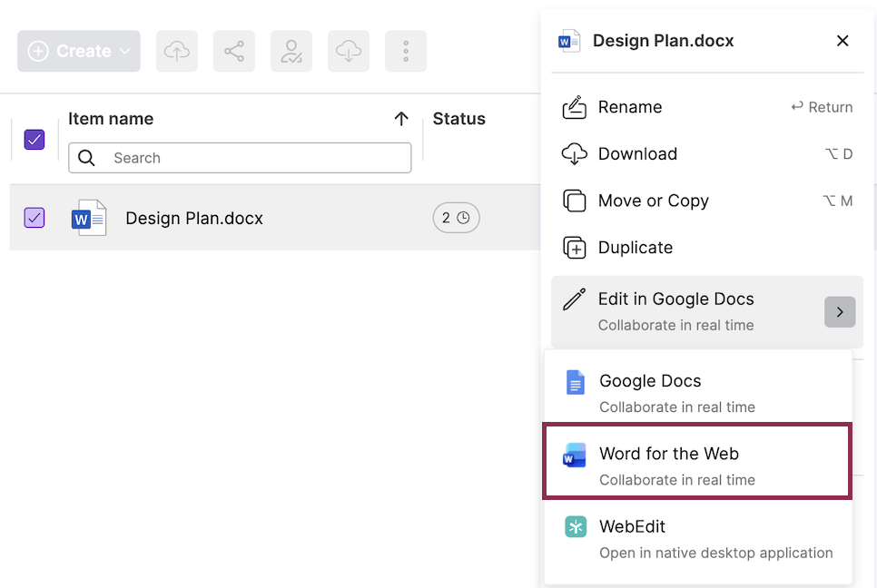The height and width of the screenshot is (588, 877).
Task: Click the version history badge showing 2
Action: 456,218
